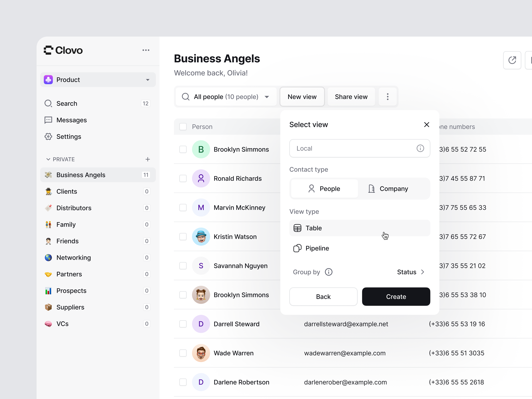Screen dimensions: 532x399
Task: Open the external link icon at top right
Action: coord(512,60)
